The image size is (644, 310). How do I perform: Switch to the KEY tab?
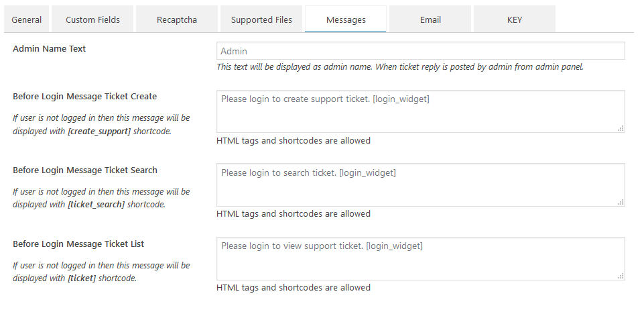point(514,19)
